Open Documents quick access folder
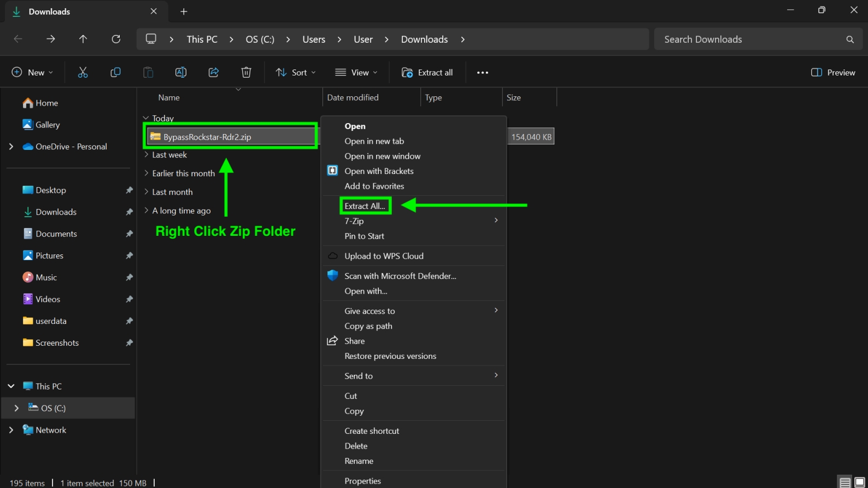This screenshot has height=488, width=868. [50, 234]
